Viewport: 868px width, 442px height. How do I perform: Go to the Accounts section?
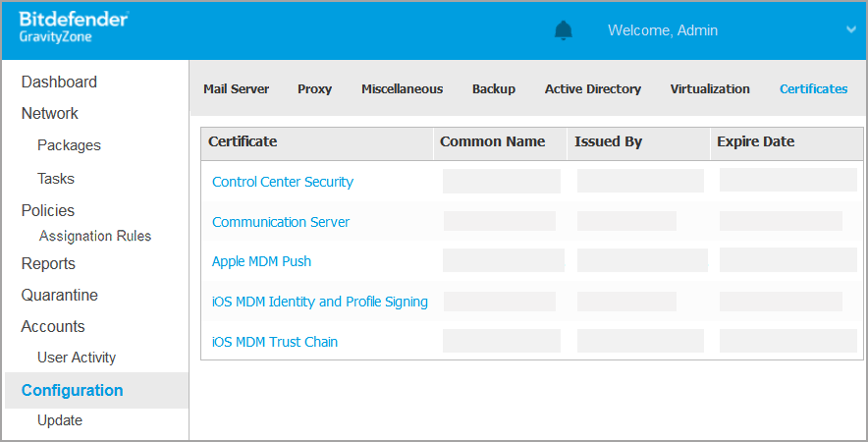53,327
